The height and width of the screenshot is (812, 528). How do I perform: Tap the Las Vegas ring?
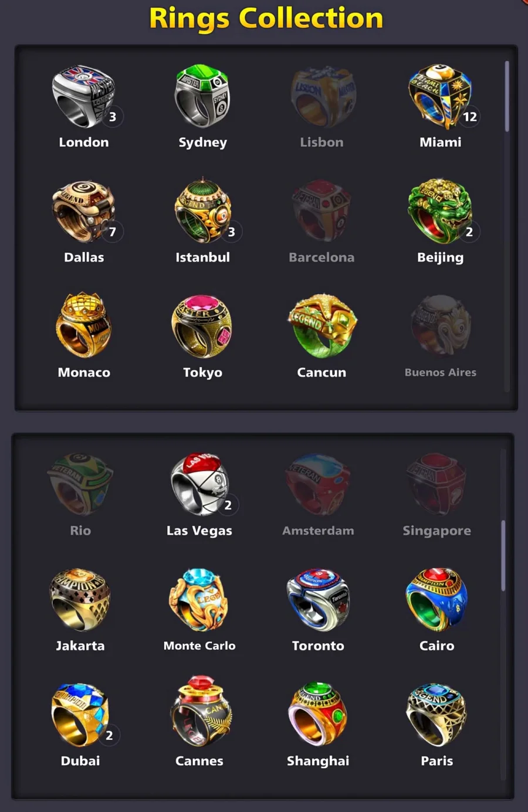click(x=199, y=484)
